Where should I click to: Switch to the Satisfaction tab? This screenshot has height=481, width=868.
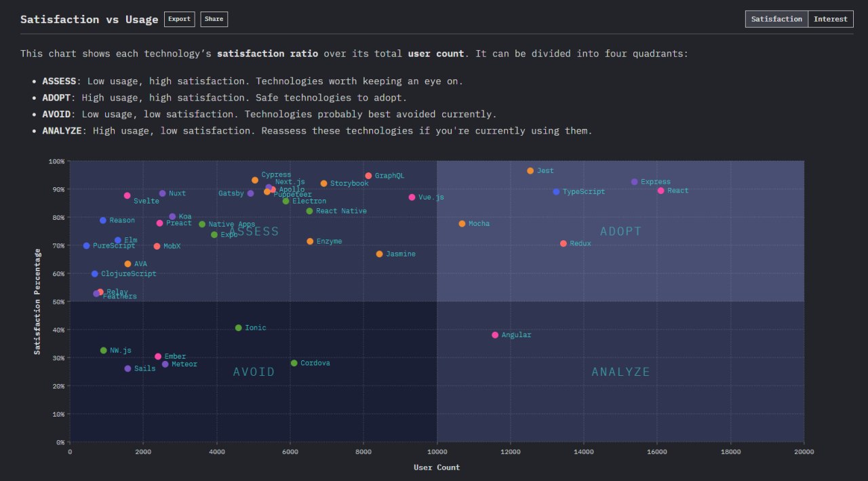click(x=776, y=19)
